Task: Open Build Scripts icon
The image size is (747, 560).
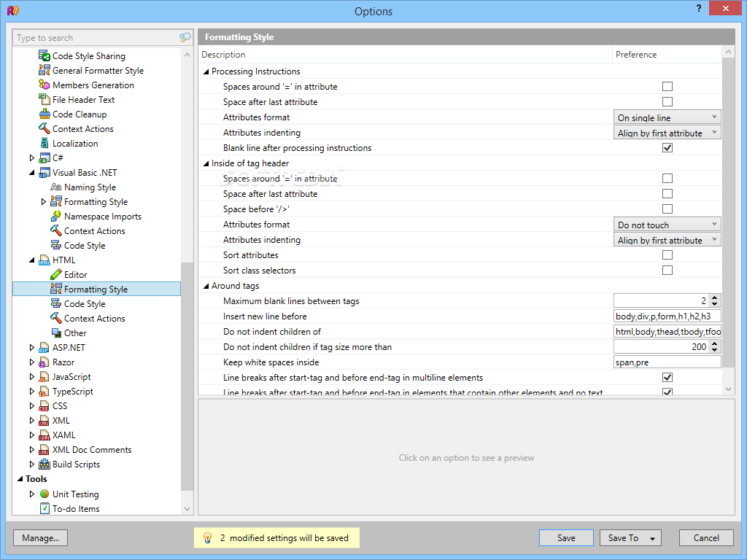Action: pos(44,464)
